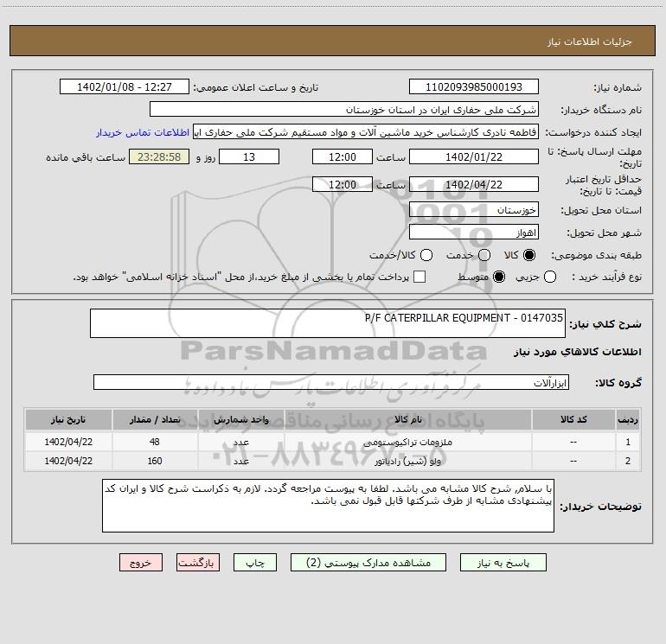
Task: Click the تعداد / مقدار column header
Action: (155, 420)
